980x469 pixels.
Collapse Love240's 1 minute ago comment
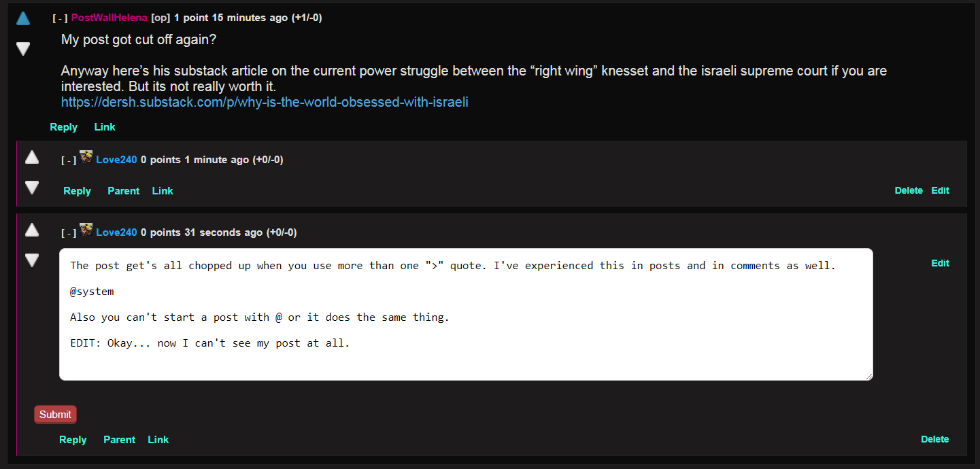click(69, 160)
